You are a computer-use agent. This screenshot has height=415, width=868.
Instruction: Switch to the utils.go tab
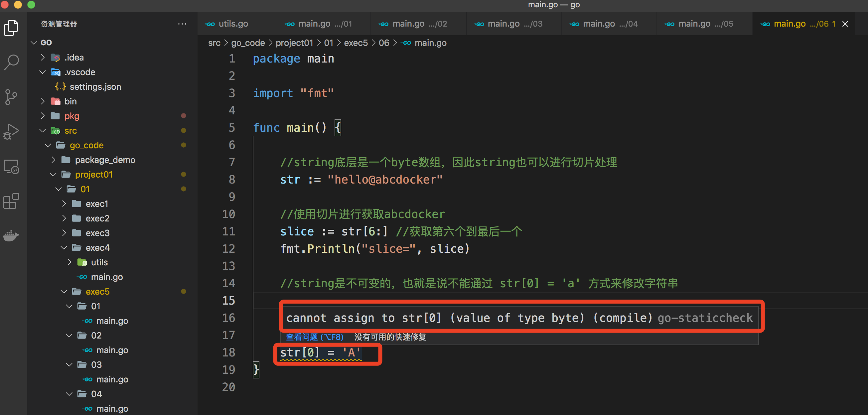[x=233, y=24]
